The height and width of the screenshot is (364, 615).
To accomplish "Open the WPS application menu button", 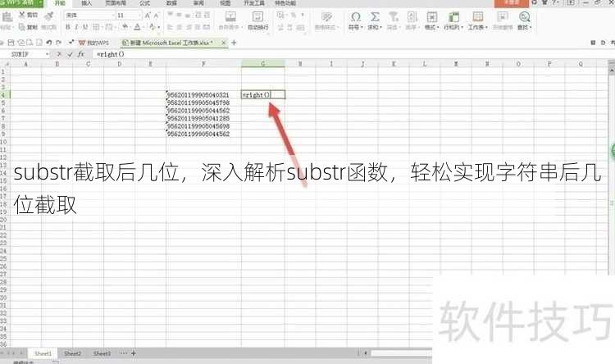I will coord(21,2).
